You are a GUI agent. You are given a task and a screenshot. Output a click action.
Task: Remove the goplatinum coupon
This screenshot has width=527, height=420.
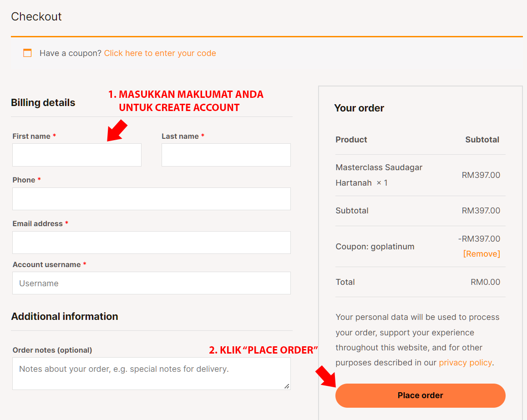(481, 253)
